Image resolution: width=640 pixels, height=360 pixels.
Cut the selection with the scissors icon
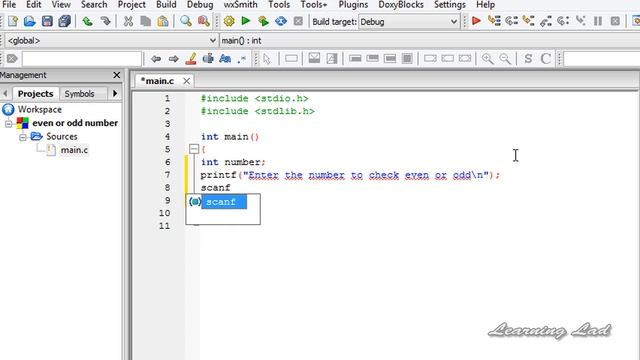tap(128, 21)
